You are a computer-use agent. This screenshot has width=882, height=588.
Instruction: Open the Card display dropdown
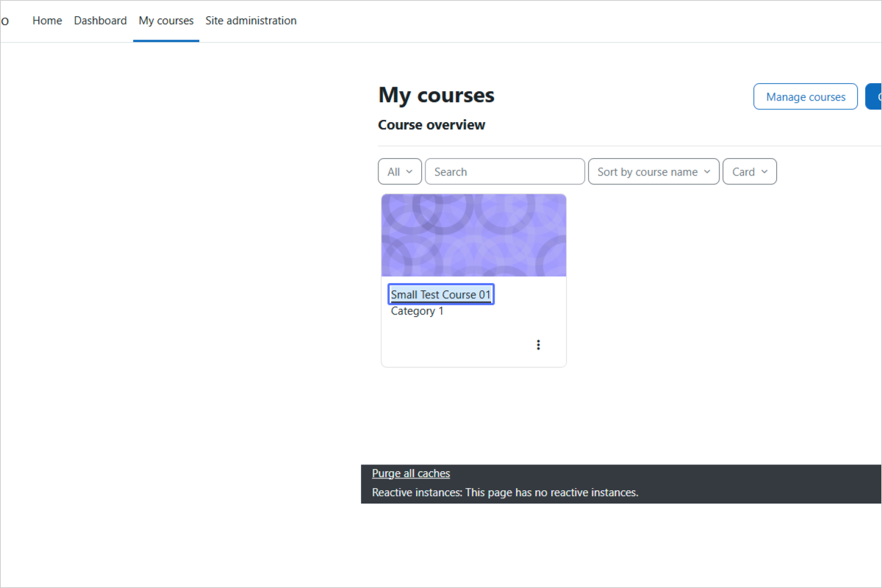(750, 171)
